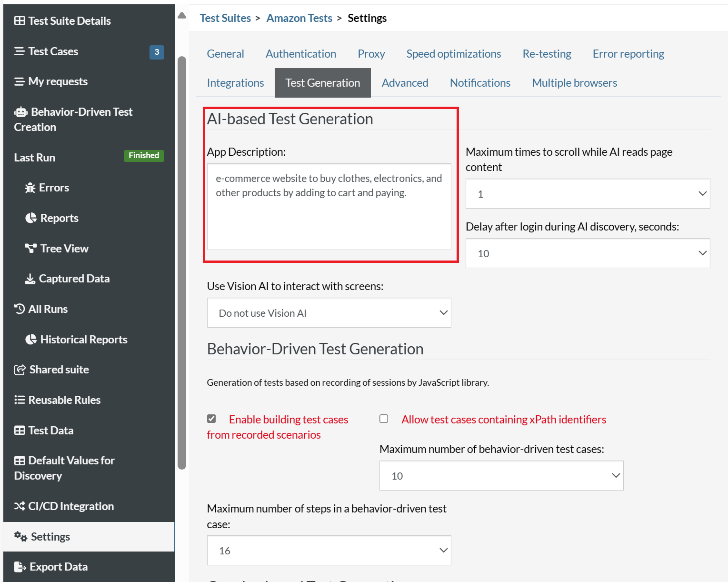The height and width of the screenshot is (582, 728).
Task: Open Tree View via its hierarchy icon
Action: point(31,248)
